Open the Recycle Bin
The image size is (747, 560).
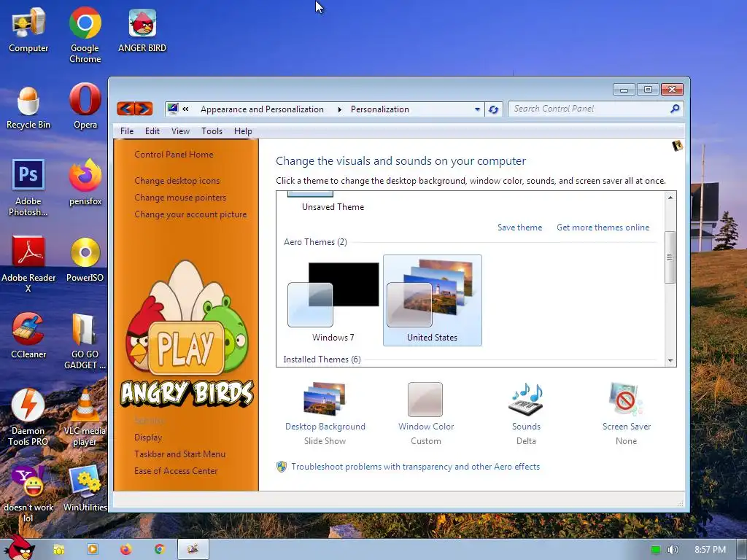pyautogui.click(x=28, y=107)
